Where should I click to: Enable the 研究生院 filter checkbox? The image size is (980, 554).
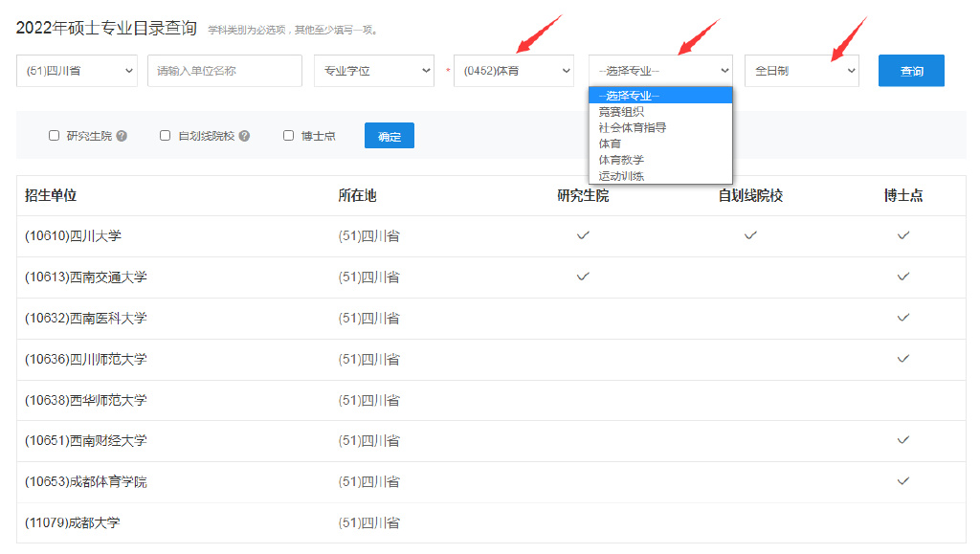tap(54, 135)
